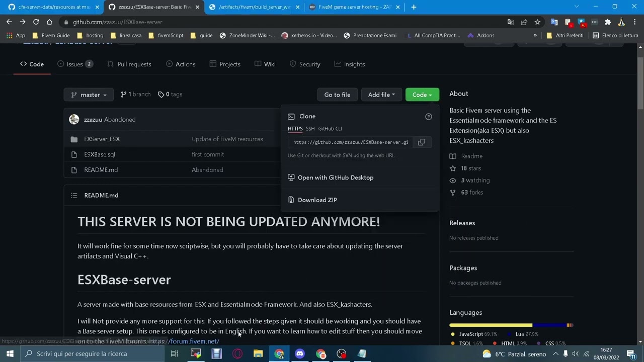This screenshot has width=644, height=362.
Task: Open the kerberos.io bookmark
Action: tap(309, 36)
